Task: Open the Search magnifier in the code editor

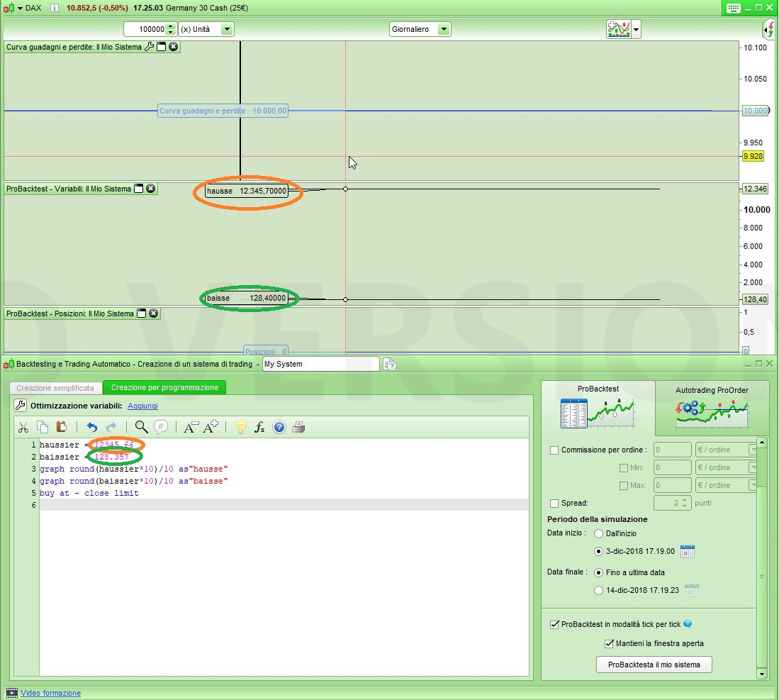Action: tap(142, 427)
